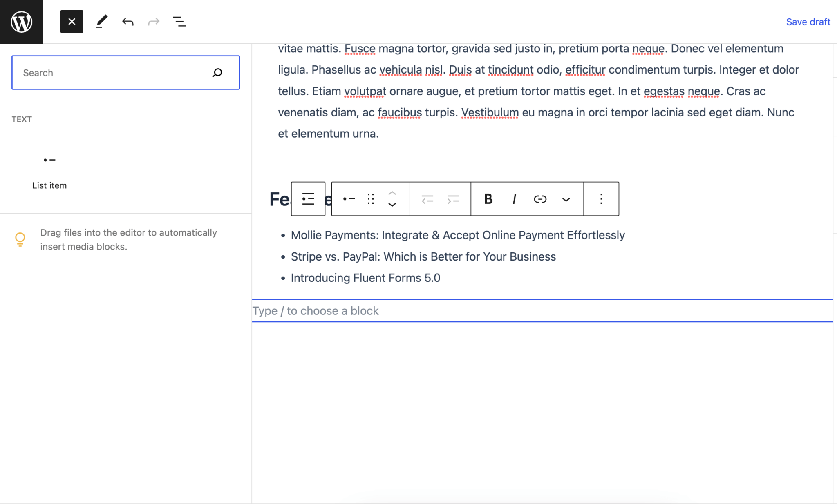Image resolution: width=837 pixels, height=504 pixels.
Task: Insert a link in the list item
Action: click(x=540, y=199)
